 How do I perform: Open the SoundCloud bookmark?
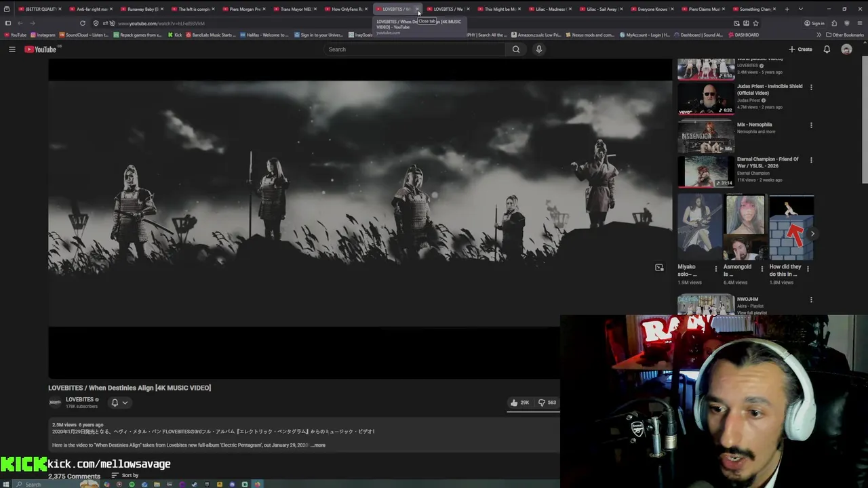83,35
